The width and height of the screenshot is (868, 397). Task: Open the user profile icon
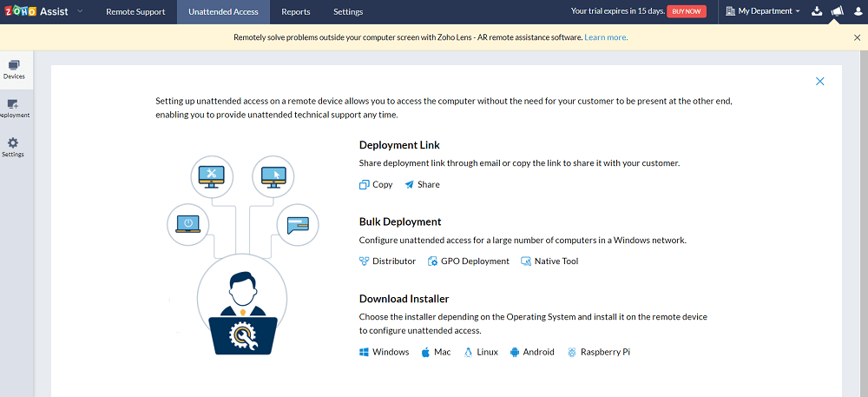[858, 11]
